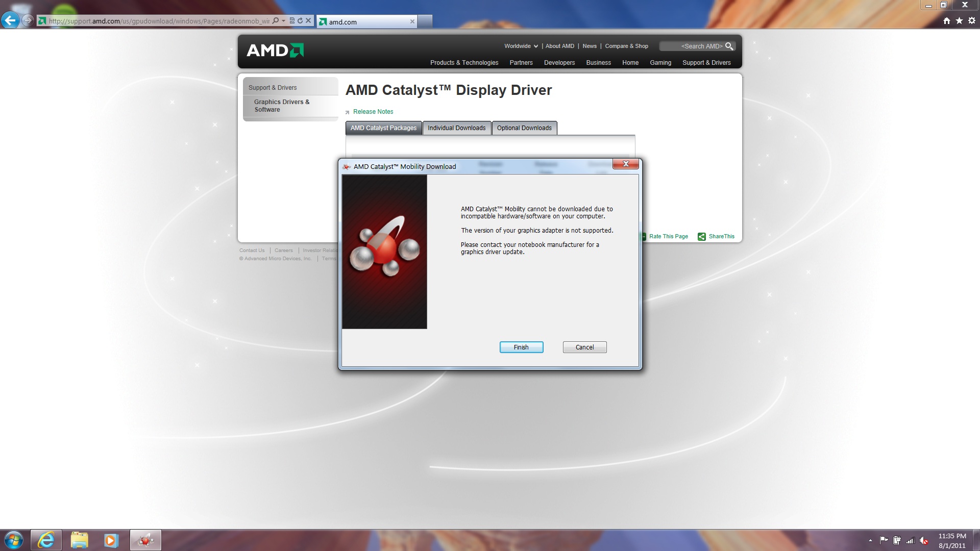980x551 pixels.
Task: Click the arrow icon beside Release Notes
Action: 348,112
